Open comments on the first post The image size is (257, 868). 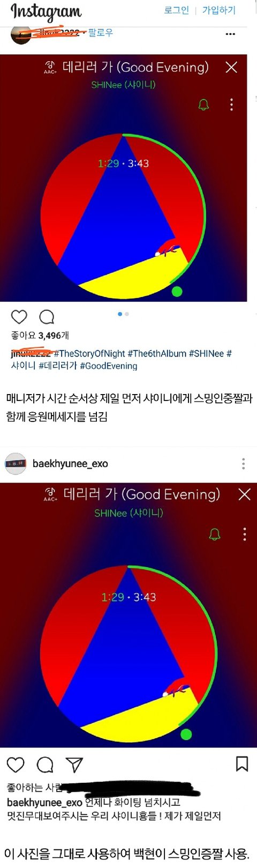pos(47,317)
